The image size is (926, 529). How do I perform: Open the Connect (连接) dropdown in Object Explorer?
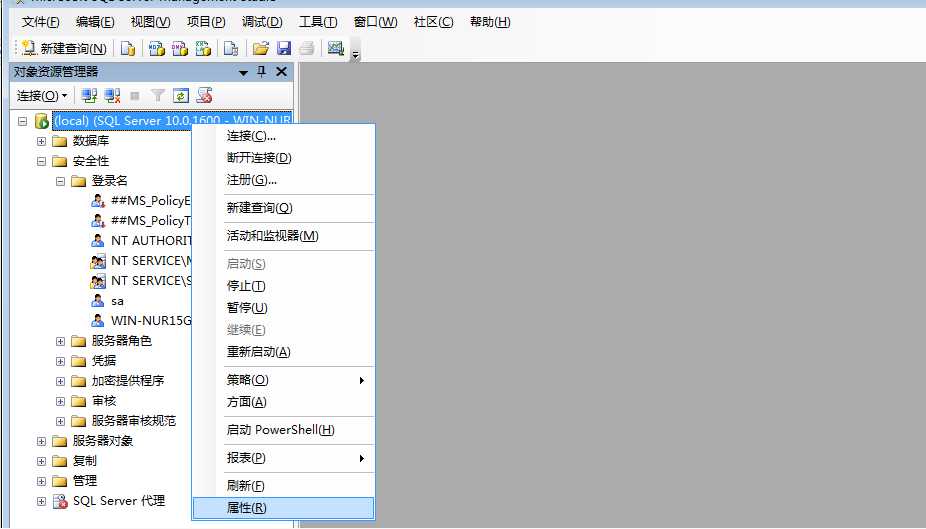[x=41, y=96]
